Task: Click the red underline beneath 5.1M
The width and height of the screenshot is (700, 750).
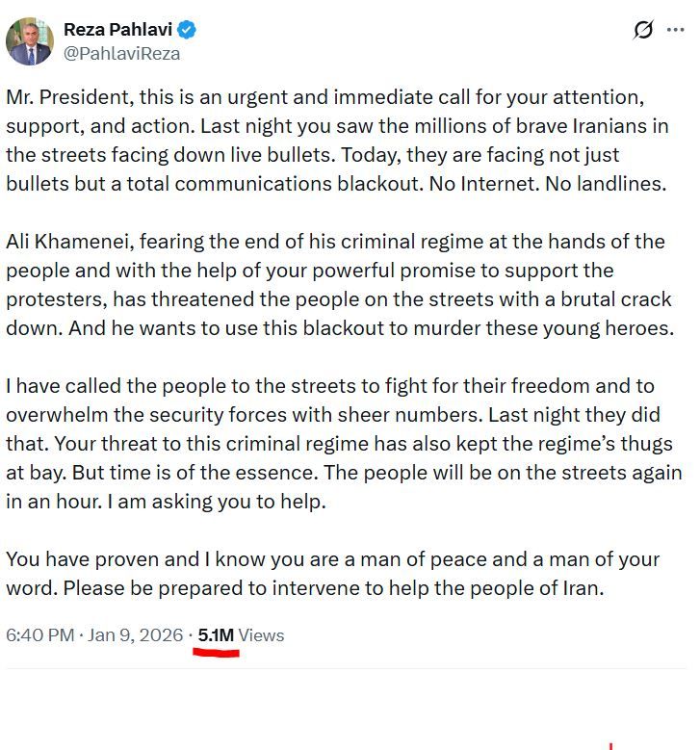Action: [216, 654]
